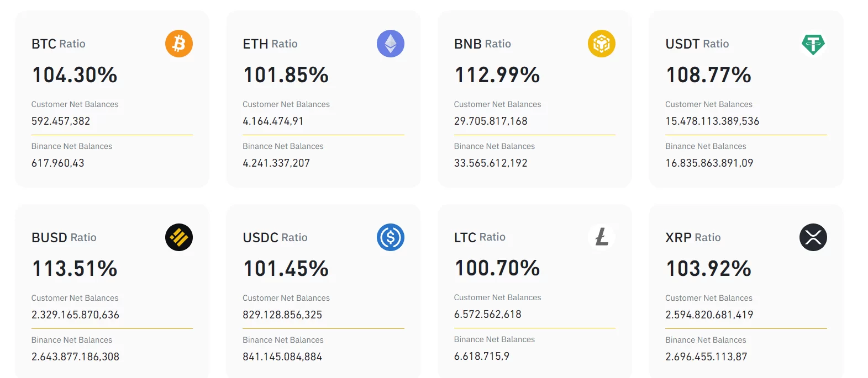Click USDT Binance Net Balances amount
This screenshot has width=868, height=378.
coord(709,163)
